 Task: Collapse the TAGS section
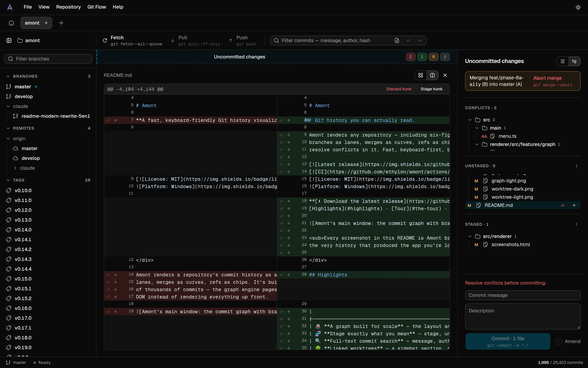point(8,180)
